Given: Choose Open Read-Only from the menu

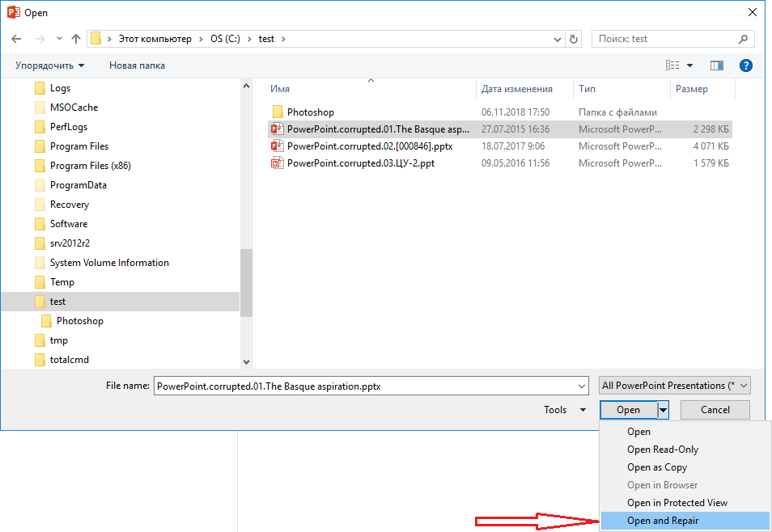Looking at the screenshot, I should coord(662,450).
